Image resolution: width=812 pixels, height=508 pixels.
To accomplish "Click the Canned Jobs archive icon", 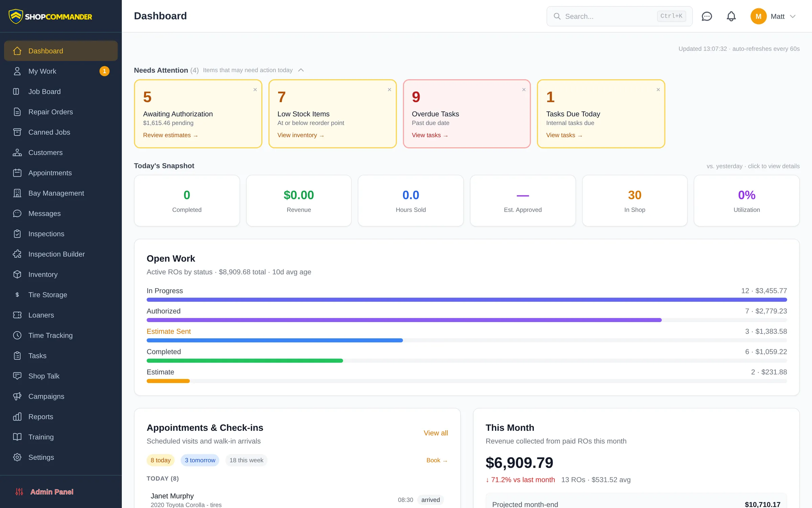I will pos(17,132).
